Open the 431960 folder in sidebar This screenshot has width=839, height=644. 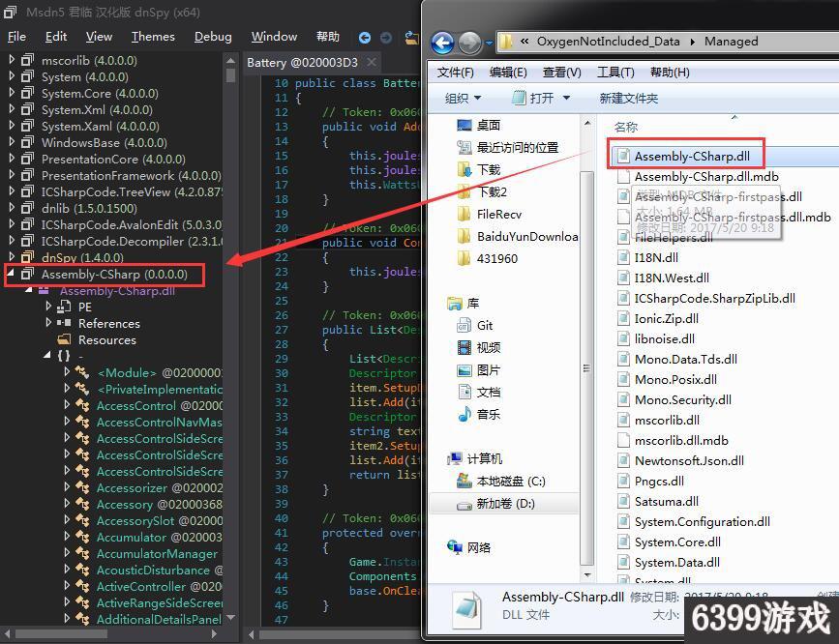[x=488, y=258]
